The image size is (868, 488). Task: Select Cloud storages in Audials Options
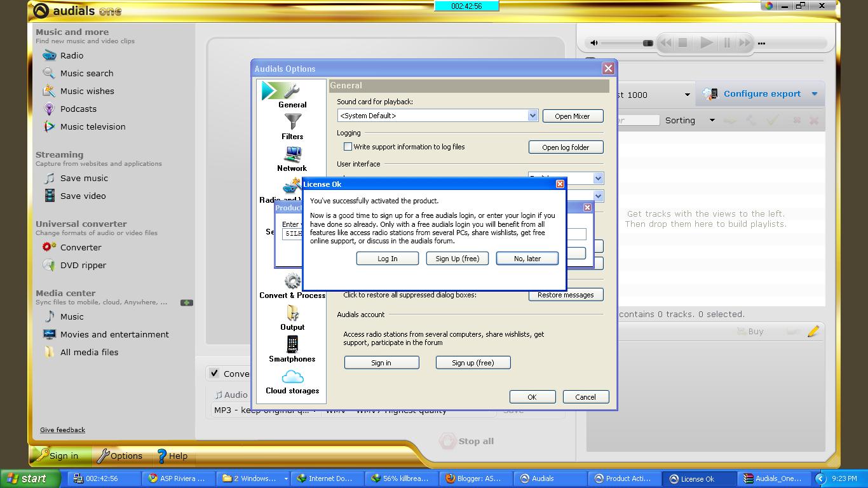click(x=292, y=381)
